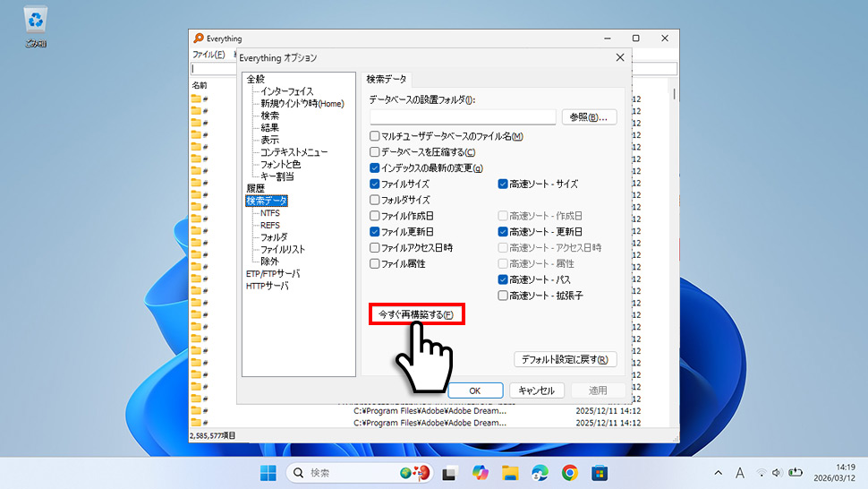Select REFS in the options tree
This screenshot has width=868, height=489.
coord(270,225)
